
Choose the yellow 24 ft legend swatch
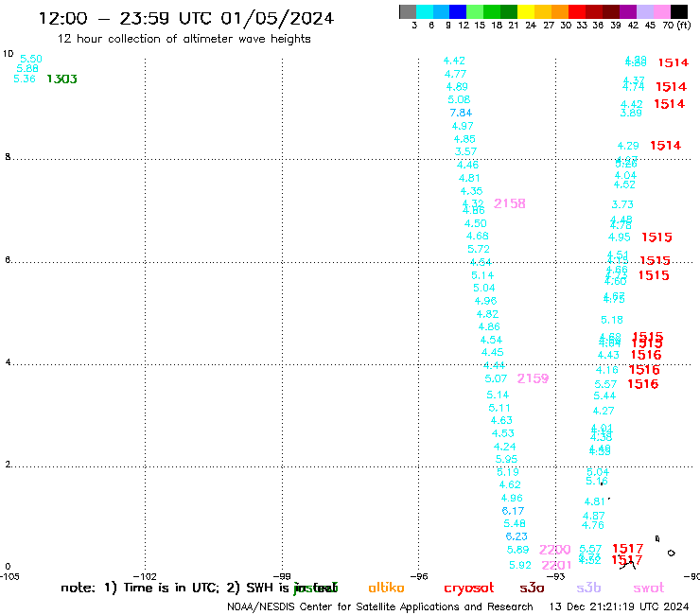pos(526,11)
